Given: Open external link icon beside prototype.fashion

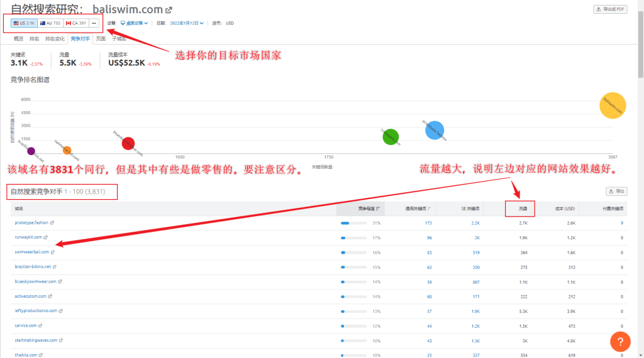Looking at the screenshot, I should tap(52, 223).
